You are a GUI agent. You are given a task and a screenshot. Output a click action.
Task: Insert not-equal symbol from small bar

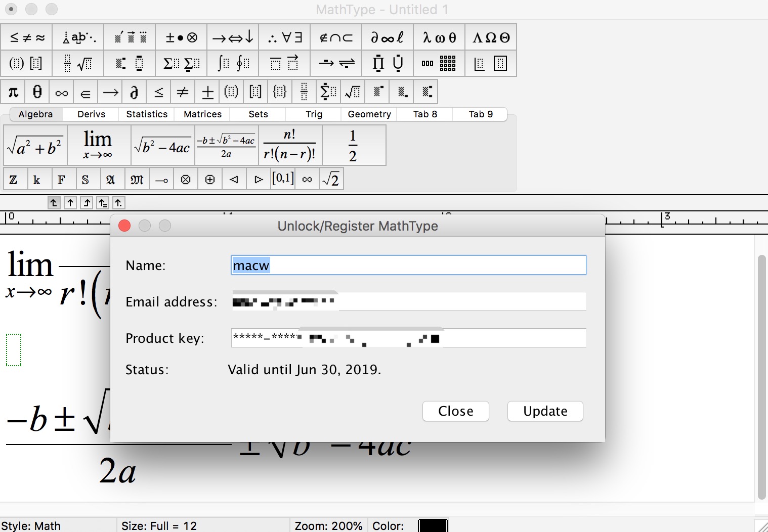click(x=183, y=92)
